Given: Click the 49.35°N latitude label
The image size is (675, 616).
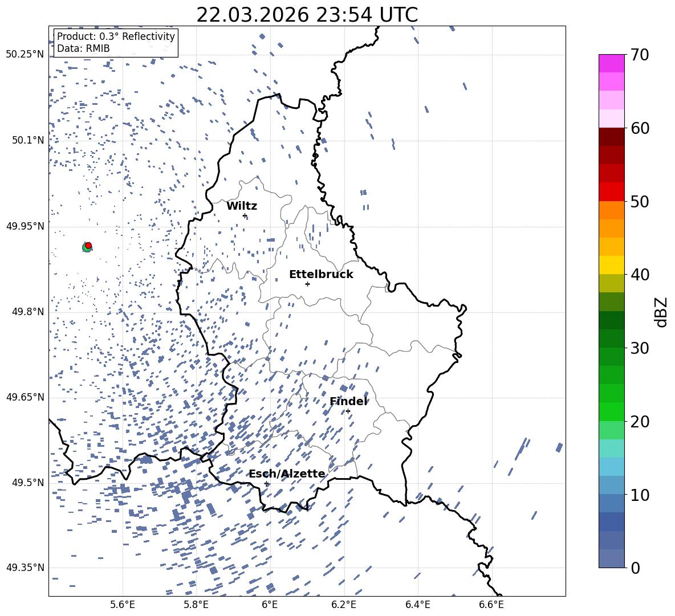Looking at the screenshot, I should [x=25, y=568].
